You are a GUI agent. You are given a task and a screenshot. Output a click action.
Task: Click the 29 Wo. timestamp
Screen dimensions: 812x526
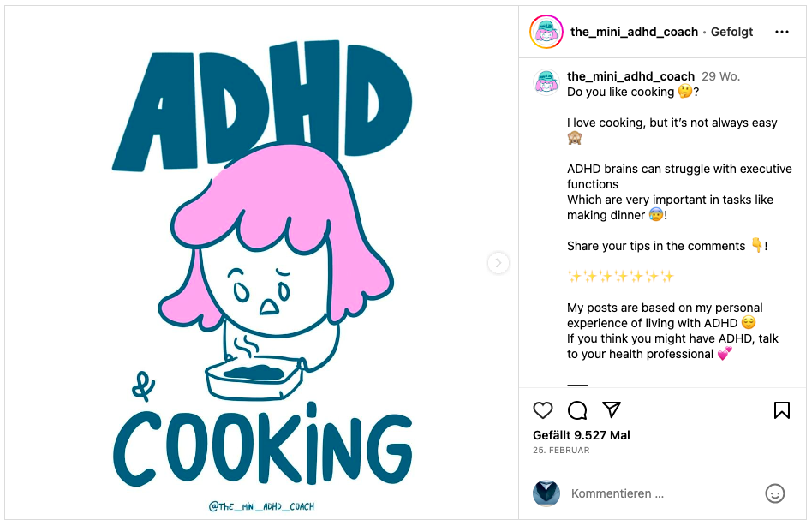721,76
